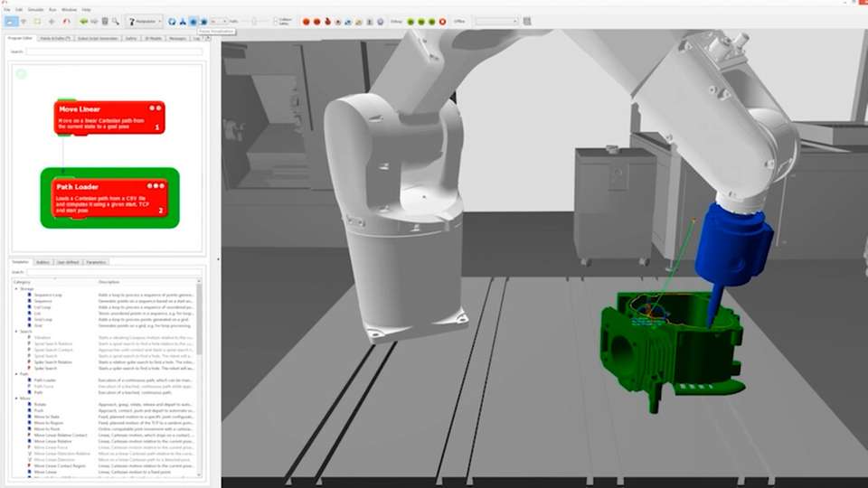
Task: Switch to the Messages tab
Action: click(177, 38)
